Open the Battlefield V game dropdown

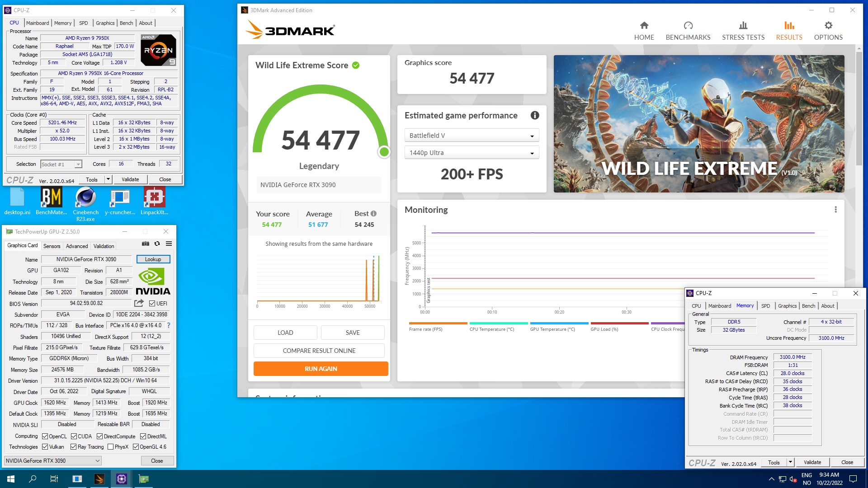[x=472, y=136]
